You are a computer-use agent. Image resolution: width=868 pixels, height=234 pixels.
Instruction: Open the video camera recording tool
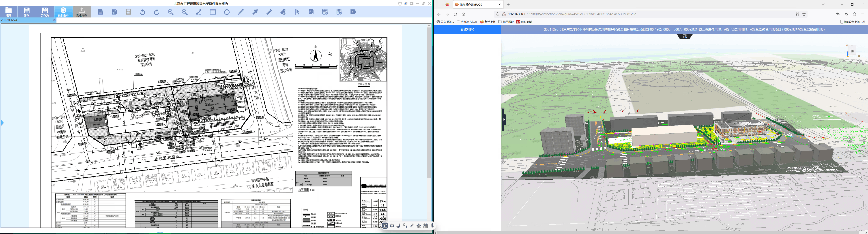coord(353,12)
